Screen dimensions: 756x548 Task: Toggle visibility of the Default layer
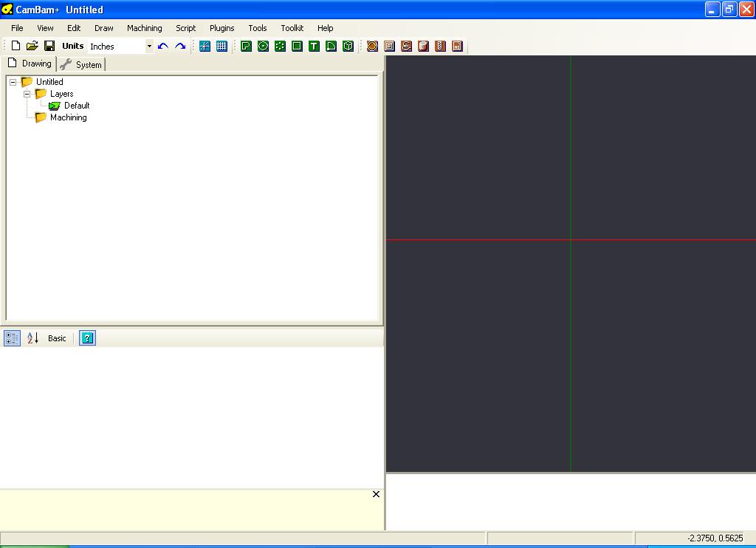pos(53,106)
